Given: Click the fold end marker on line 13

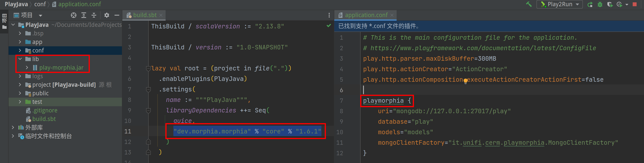Looking at the screenshot, I should click(x=148, y=152).
